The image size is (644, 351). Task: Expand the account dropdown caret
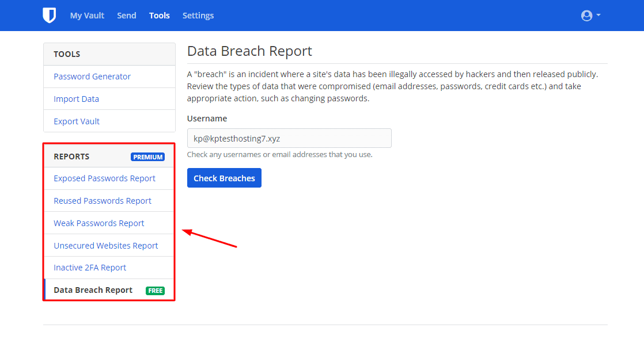coord(598,15)
